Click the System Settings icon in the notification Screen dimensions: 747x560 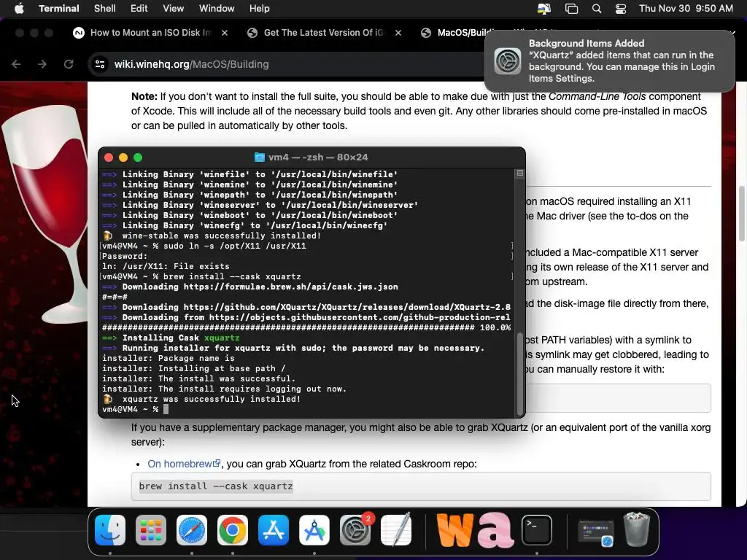pyautogui.click(x=508, y=61)
